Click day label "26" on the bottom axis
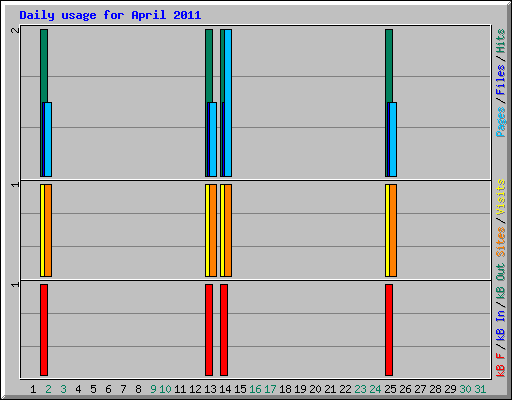The height and width of the screenshot is (400, 512). pyautogui.click(x=405, y=389)
